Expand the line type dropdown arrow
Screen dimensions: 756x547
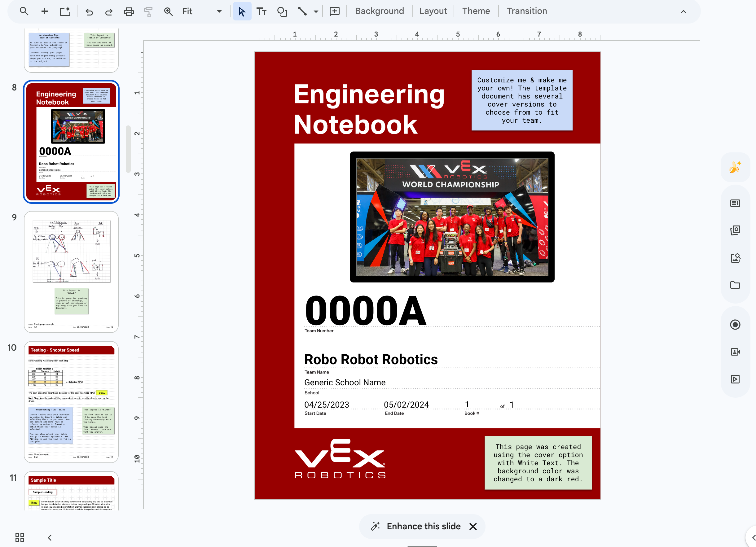click(316, 12)
